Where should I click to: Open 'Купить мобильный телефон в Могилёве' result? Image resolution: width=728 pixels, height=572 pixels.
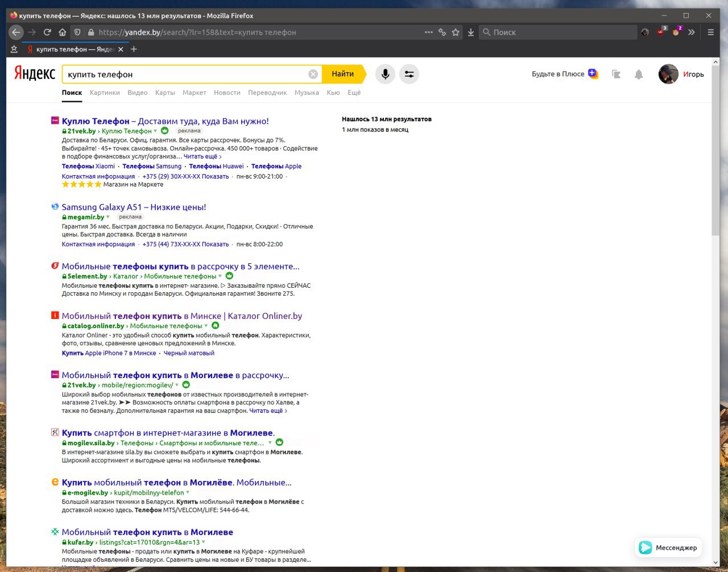177,483
